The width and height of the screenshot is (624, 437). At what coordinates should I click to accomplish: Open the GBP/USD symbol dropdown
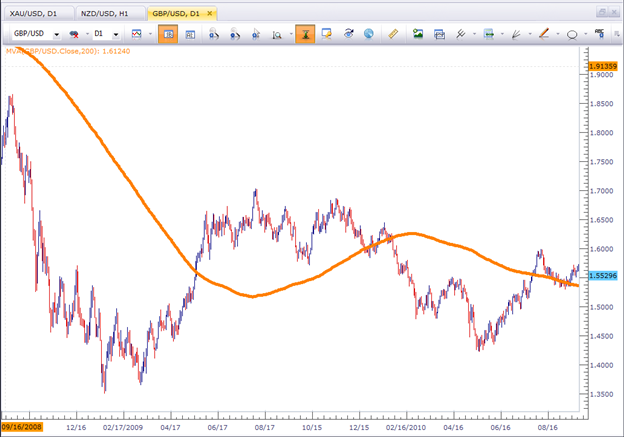click(x=57, y=35)
